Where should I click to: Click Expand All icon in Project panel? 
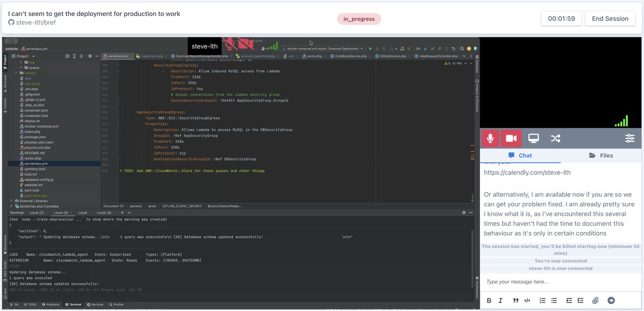click(74, 56)
